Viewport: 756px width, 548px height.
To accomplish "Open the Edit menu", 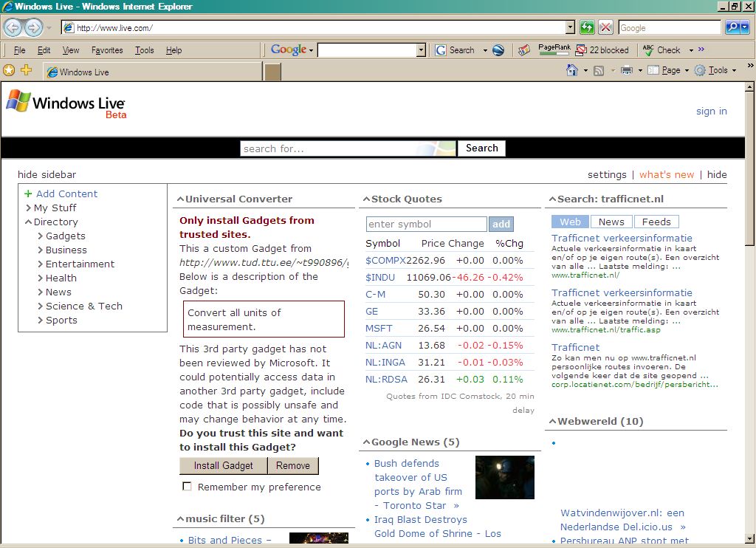I will (44, 50).
